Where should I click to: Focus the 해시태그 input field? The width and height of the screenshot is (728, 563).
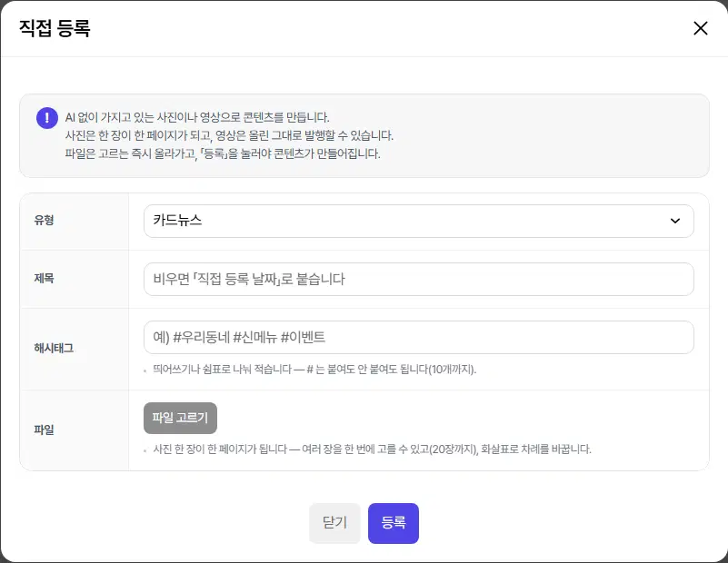coord(418,337)
